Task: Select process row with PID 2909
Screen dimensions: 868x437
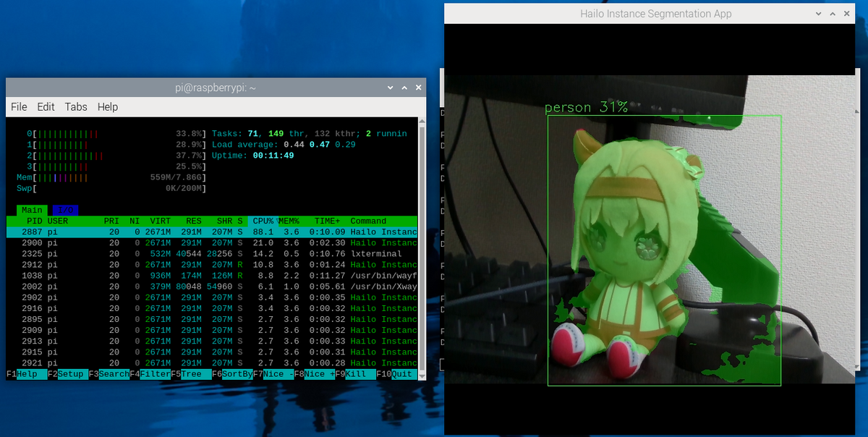Action: [x=212, y=330]
